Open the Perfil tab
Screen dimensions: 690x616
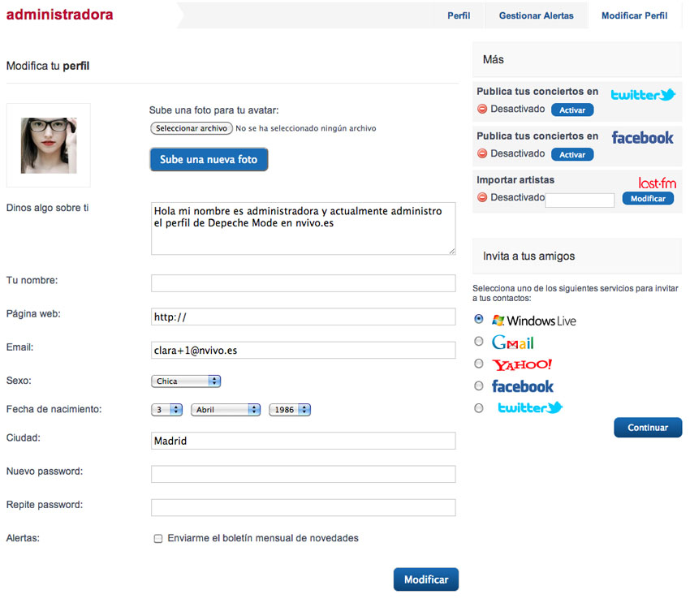(459, 16)
